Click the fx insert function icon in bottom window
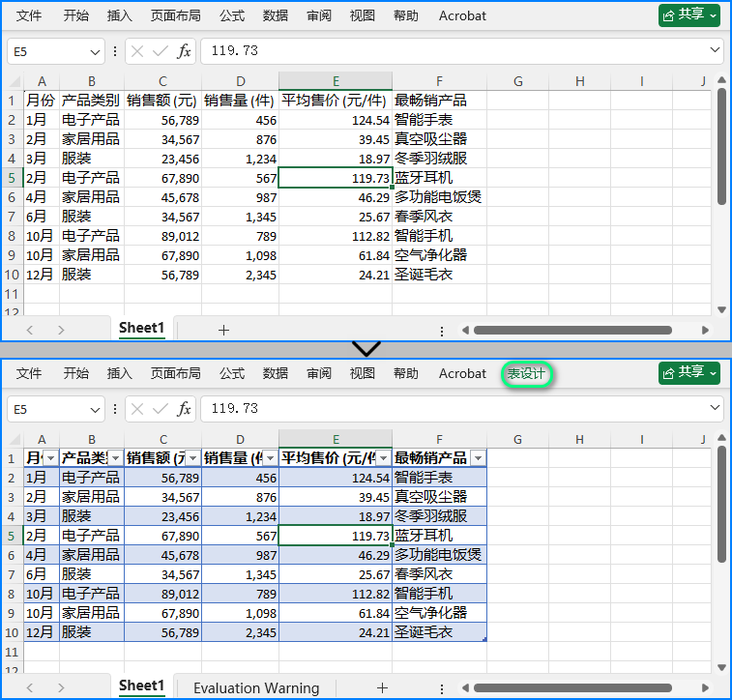This screenshot has height=700, width=732. 184,409
